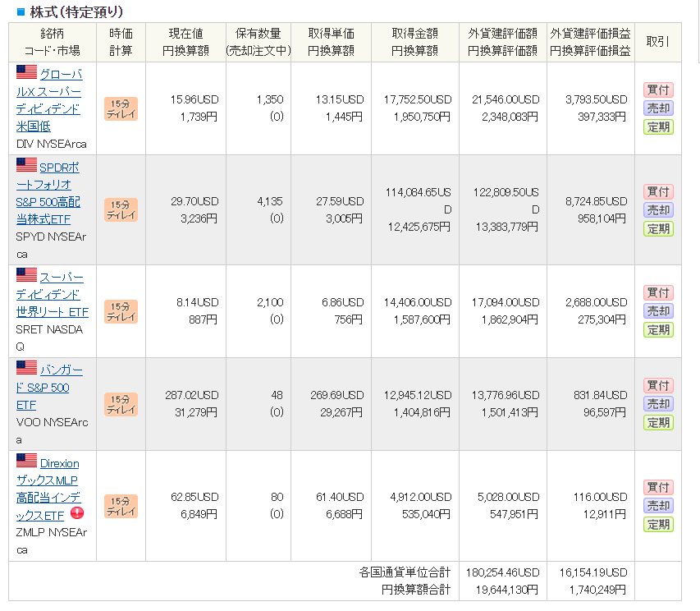
Task: Click the 定期 button for SPYD
Action: 658,229
